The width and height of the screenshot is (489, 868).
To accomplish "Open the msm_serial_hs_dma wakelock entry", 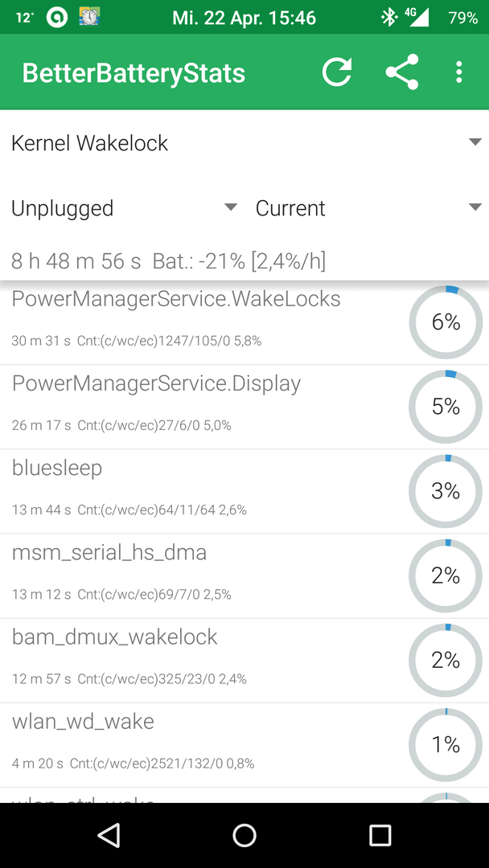I will (244, 576).
